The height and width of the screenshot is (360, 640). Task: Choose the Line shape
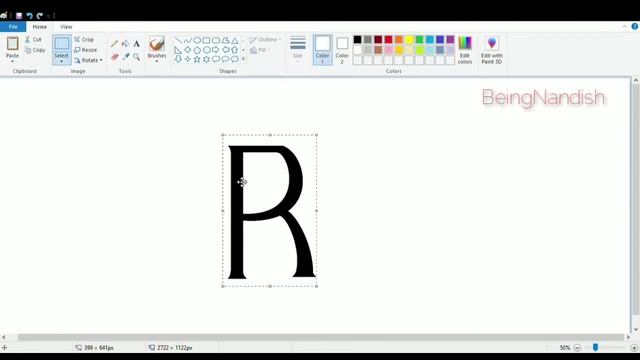click(178, 40)
